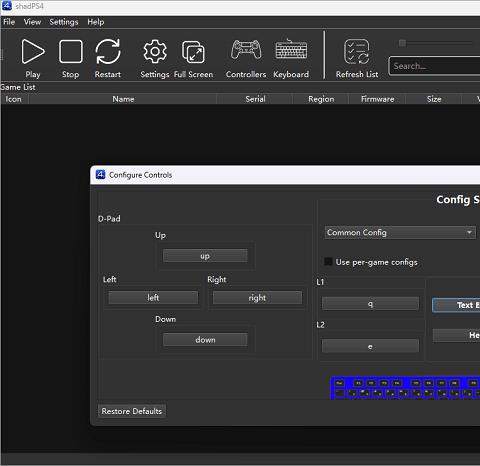Click the shadPS4 title bar logo

coord(7,6)
